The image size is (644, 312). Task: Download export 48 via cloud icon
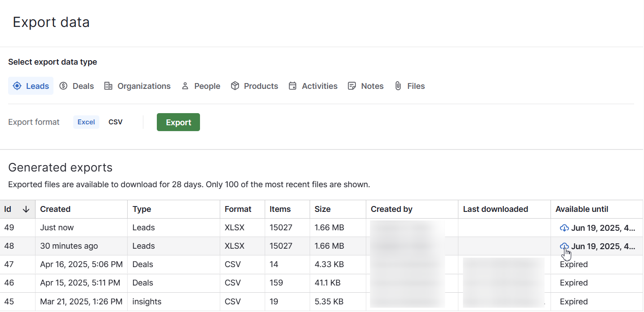pos(564,246)
